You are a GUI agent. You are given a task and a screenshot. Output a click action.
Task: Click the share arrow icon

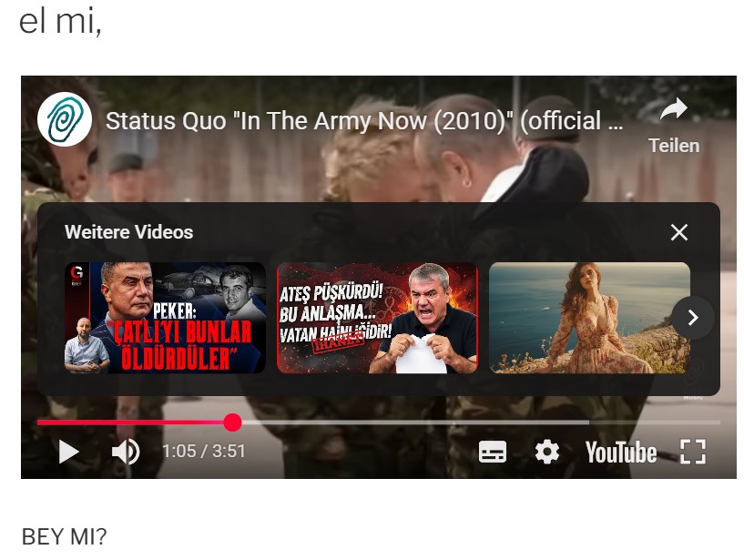[x=674, y=109]
